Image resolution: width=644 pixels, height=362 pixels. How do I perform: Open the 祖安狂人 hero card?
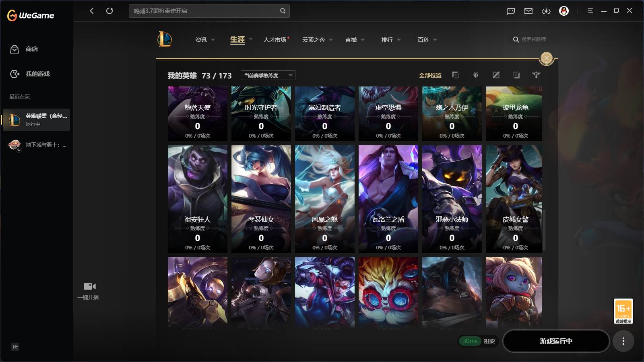198,199
